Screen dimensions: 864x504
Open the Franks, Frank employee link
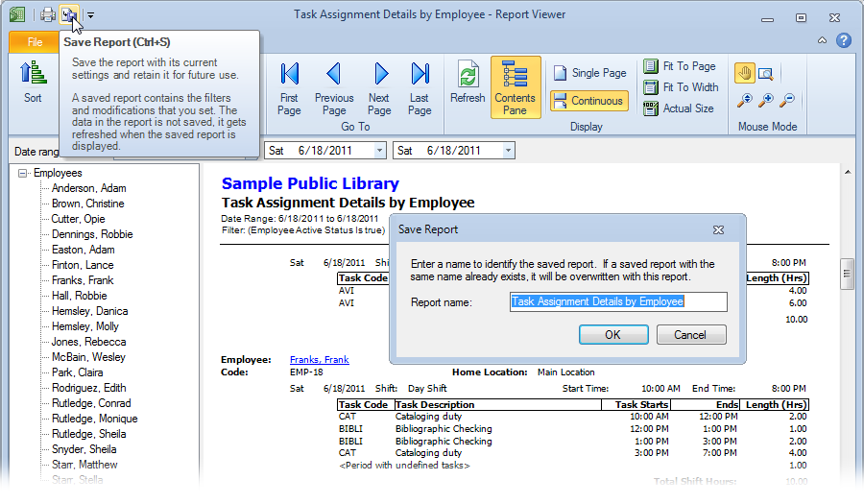[319, 360]
